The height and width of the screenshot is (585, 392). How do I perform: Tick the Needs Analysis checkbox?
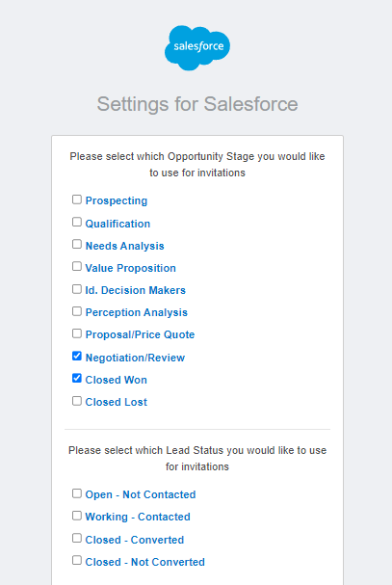pos(77,244)
